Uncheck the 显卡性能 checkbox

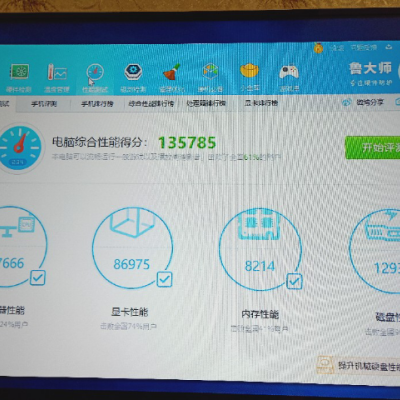point(164,279)
